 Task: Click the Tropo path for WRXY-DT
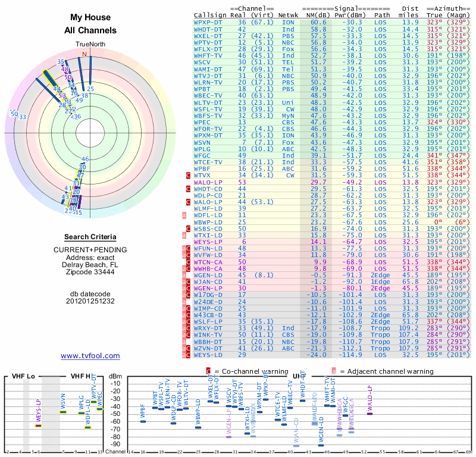pos(380,328)
